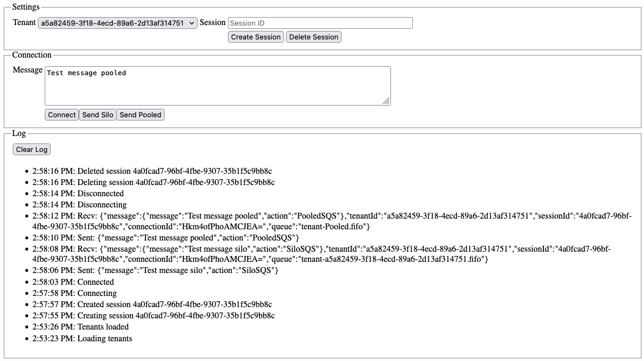644x361 pixels.
Task: Click the 2:58:08 PM Recv SiloSQS log entry
Action: (x=322, y=254)
